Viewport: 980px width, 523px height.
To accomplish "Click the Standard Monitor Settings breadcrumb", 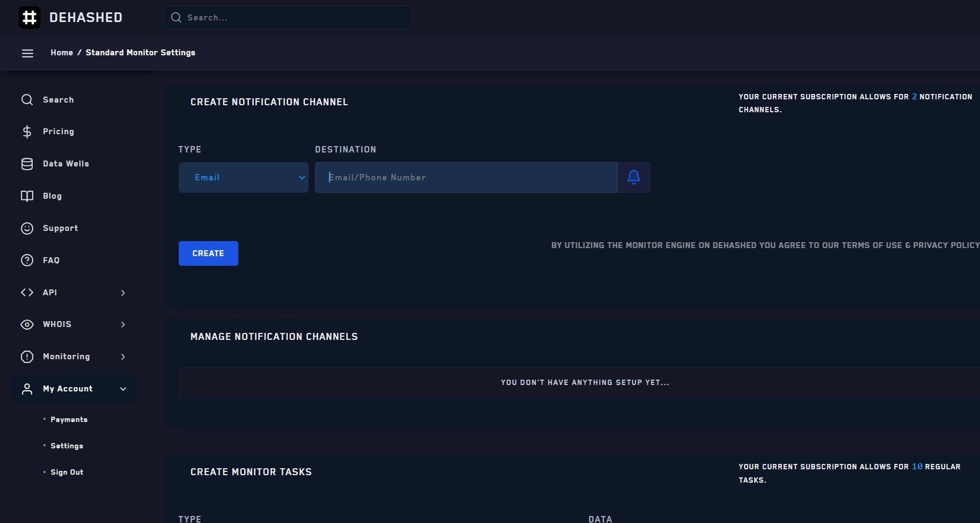I will [141, 53].
